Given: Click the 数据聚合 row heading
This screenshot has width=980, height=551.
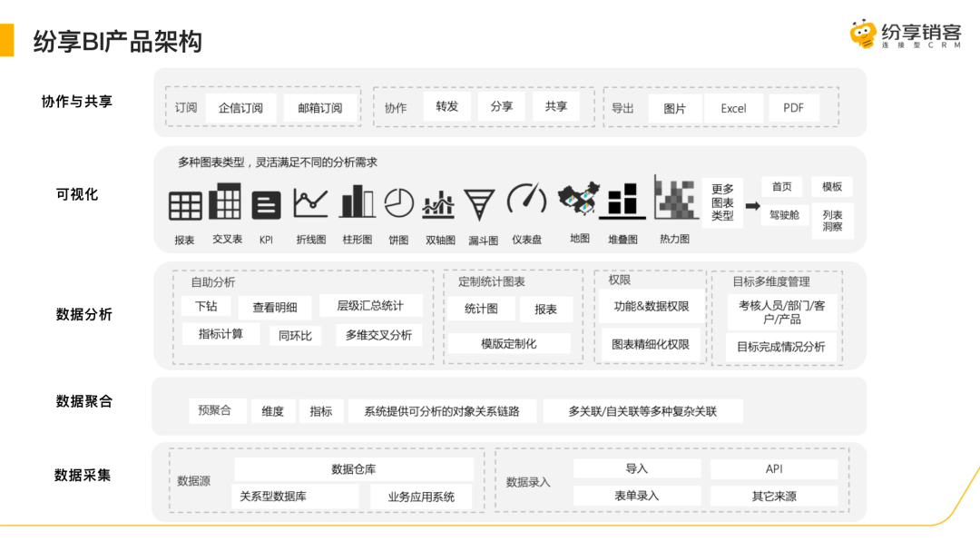Looking at the screenshot, I should (x=83, y=401).
